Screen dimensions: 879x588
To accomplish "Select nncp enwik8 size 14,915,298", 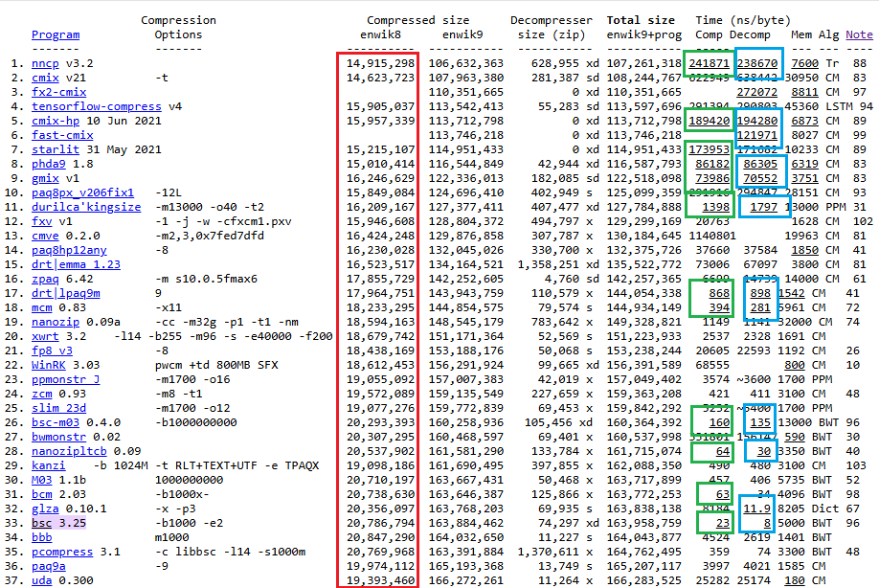I will (381, 63).
